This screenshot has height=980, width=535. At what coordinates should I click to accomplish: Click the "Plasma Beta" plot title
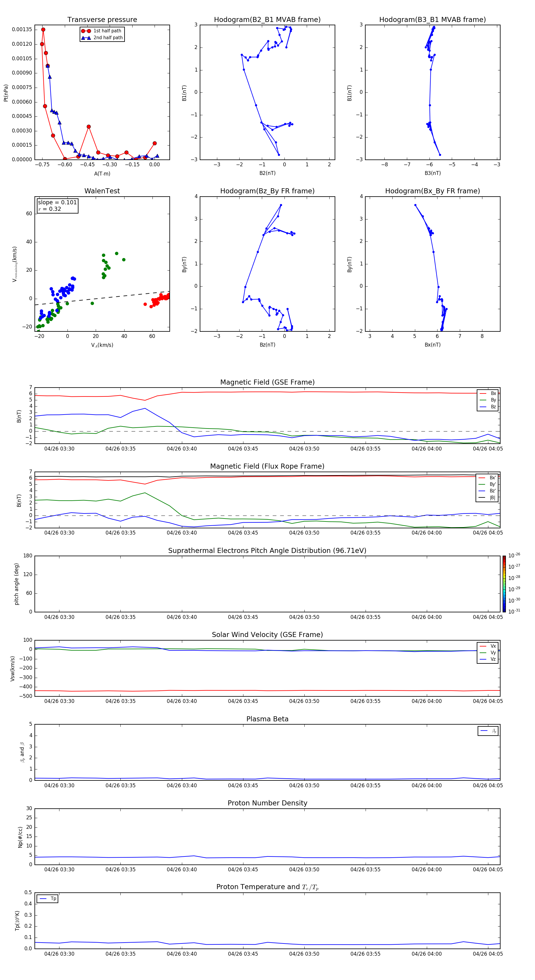click(267, 719)
